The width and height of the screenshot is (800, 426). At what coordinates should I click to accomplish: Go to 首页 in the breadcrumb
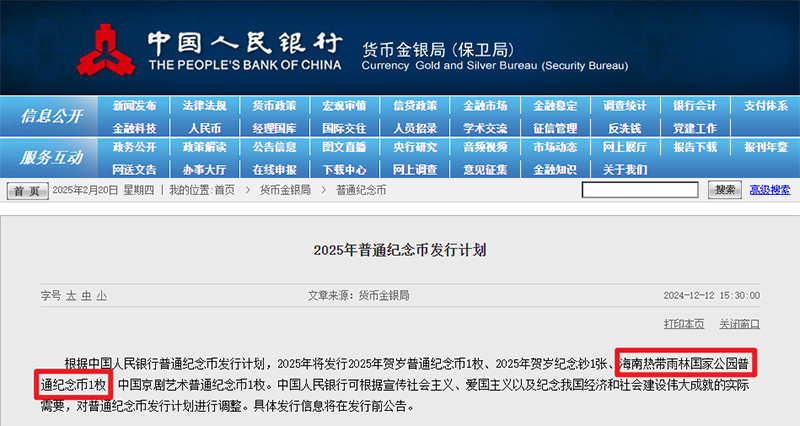click(224, 190)
